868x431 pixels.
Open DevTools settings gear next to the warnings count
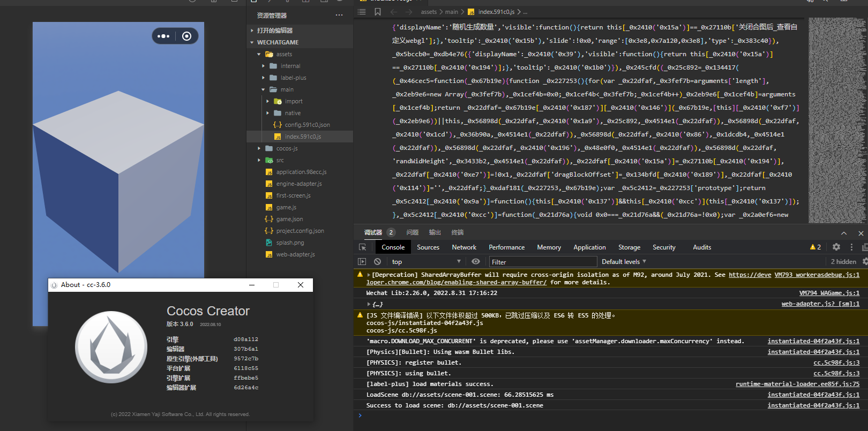point(836,247)
